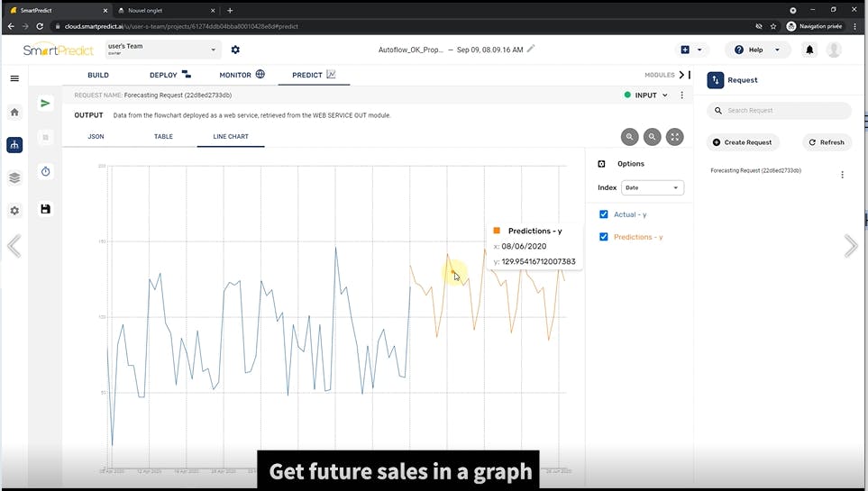Open dropdown arrow beside plus icon
The image size is (868, 491).
pyautogui.click(x=699, y=50)
